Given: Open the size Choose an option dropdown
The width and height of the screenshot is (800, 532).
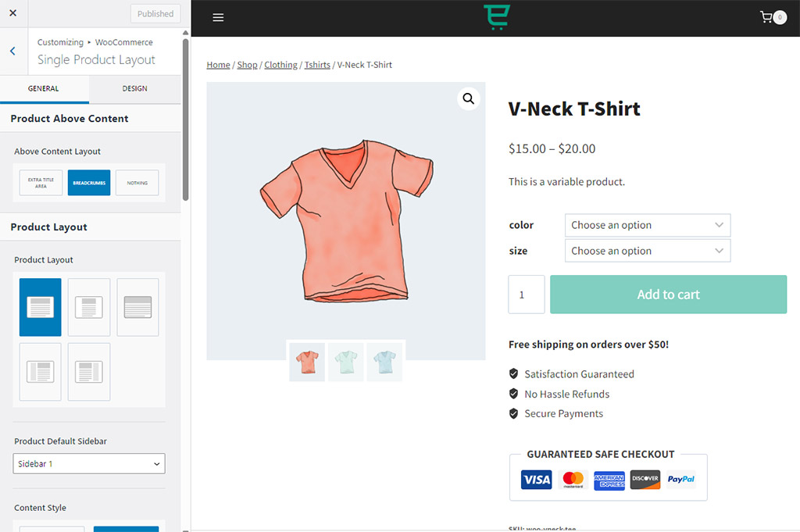Looking at the screenshot, I should click(647, 251).
